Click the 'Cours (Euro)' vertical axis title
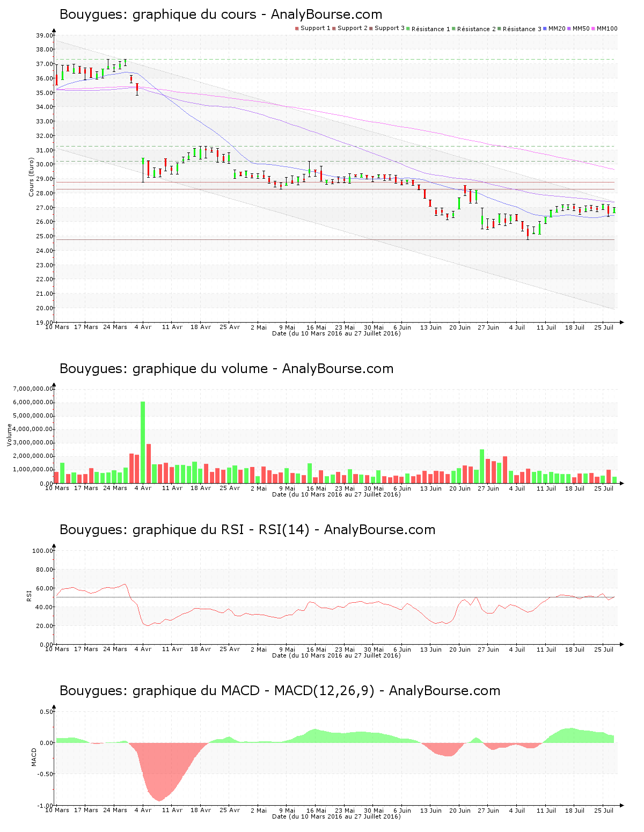Screen dimensions: 644x832 point(31,177)
